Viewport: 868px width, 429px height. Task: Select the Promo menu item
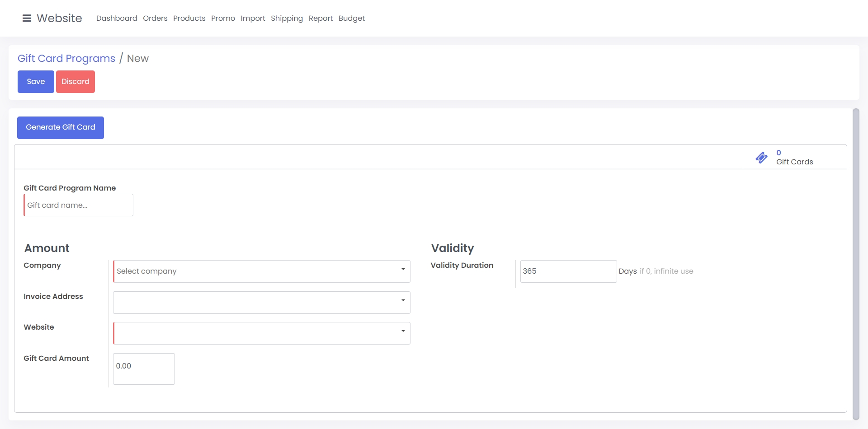[x=223, y=18]
